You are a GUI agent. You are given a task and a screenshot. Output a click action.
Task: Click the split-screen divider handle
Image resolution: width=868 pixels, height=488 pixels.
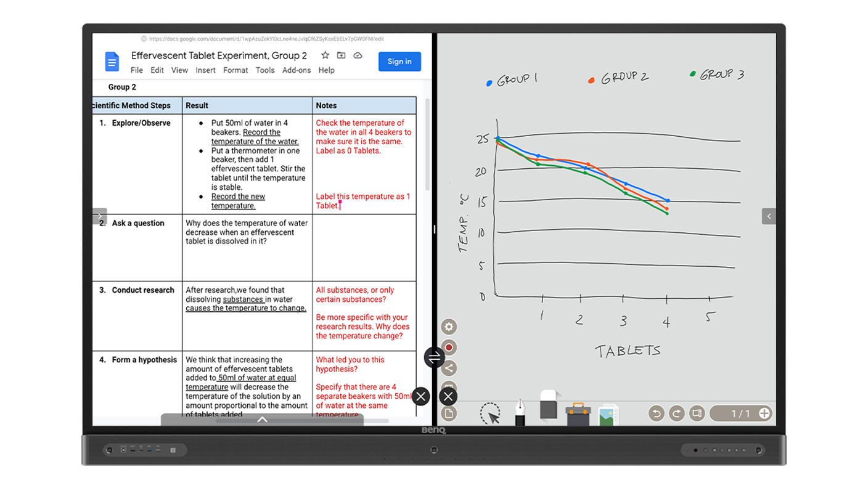click(x=435, y=229)
